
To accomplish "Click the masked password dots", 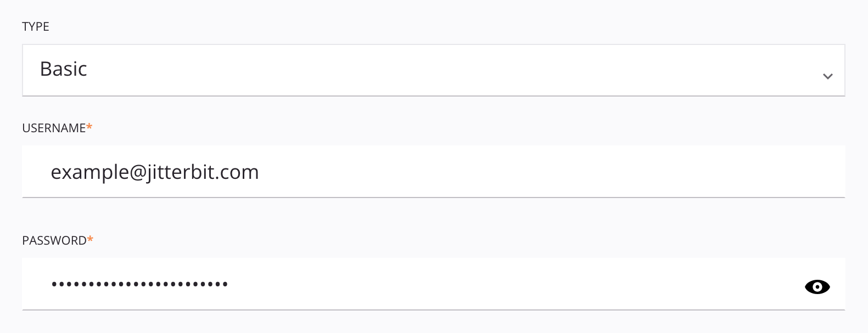I will click(139, 284).
